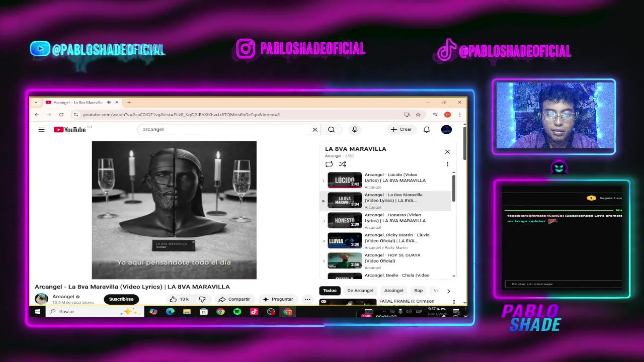
Task: Open the Arcangel channel name link
Action: point(63,297)
